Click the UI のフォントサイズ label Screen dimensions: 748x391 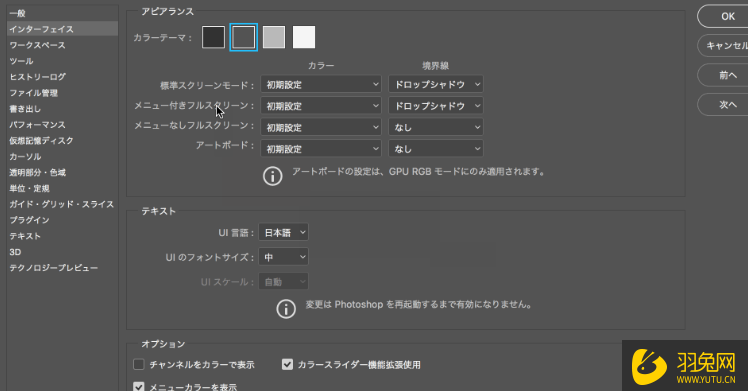tap(209, 257)
